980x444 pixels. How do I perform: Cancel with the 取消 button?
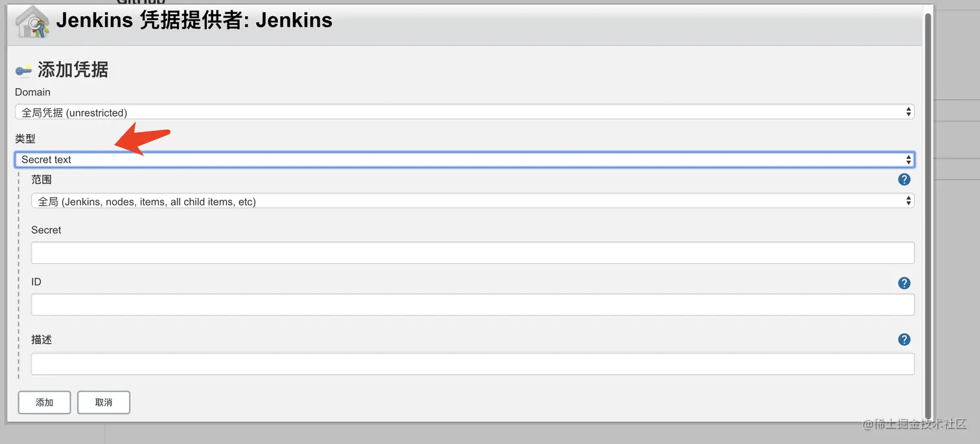104,403
